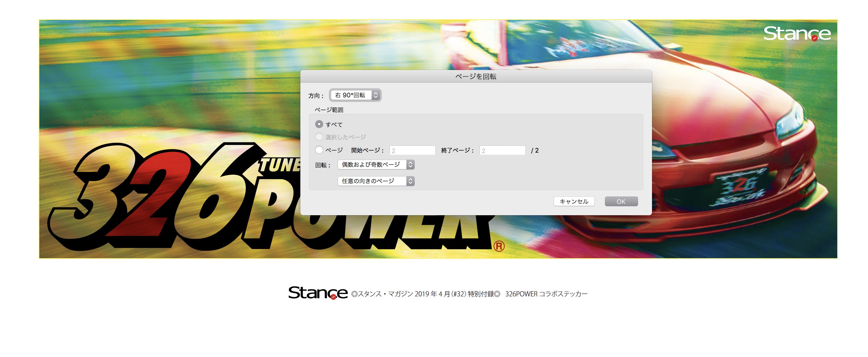Screen dimensions: 868x357
Task: Click the ページを回転 dialog title bar
Action: [476, 76]
